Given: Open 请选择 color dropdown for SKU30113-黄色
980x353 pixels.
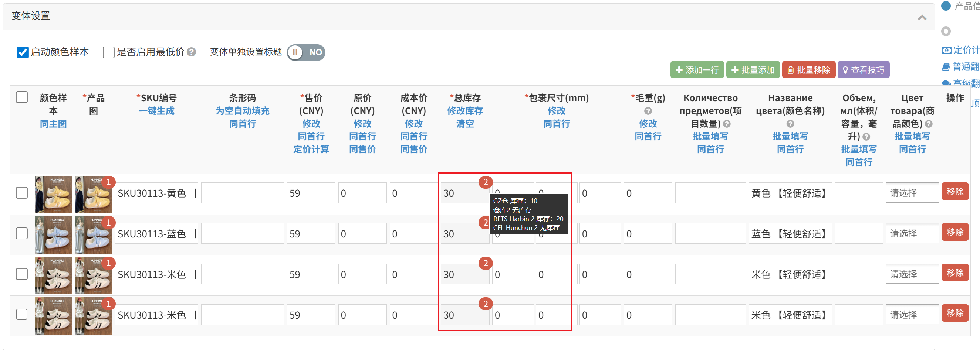Looking at the screenshot, I should pos(912,193).
